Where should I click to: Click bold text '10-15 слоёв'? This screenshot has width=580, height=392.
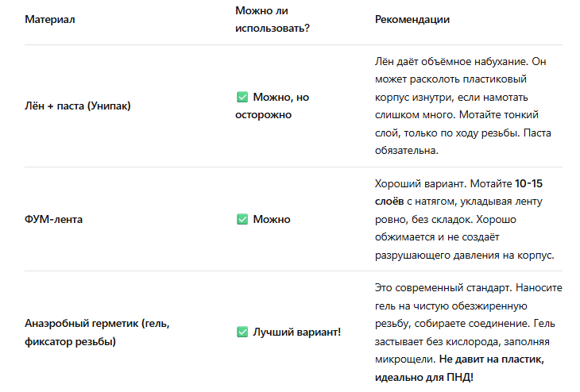tap(458, 192)
